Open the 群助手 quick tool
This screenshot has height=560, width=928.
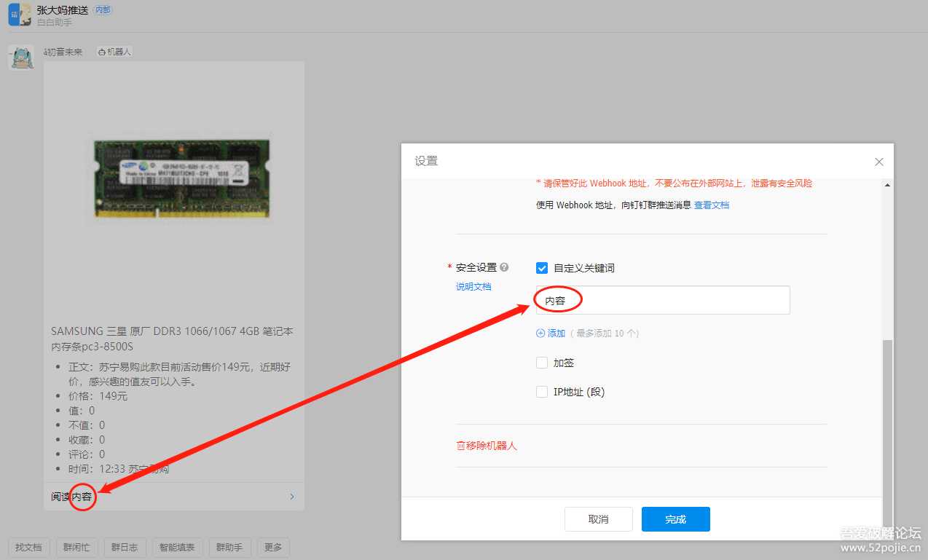pos(229,548)
